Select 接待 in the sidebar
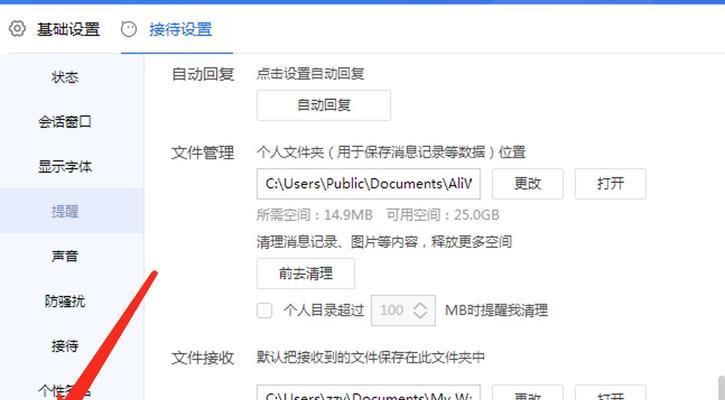 click(65, 345)
